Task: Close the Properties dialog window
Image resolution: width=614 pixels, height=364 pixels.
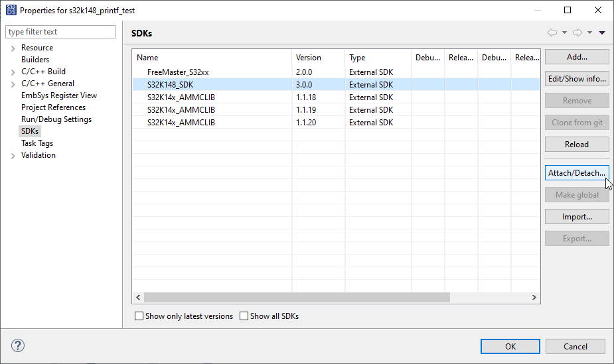Action: (598, 10)
